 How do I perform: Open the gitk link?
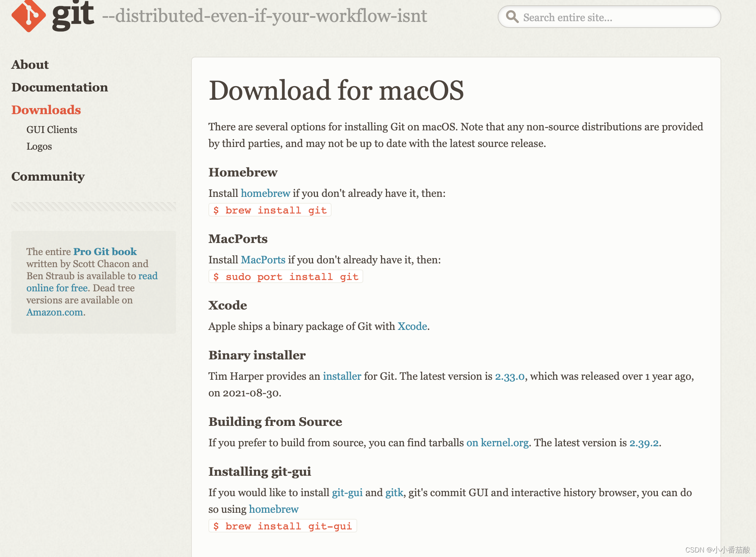point(394,493)
